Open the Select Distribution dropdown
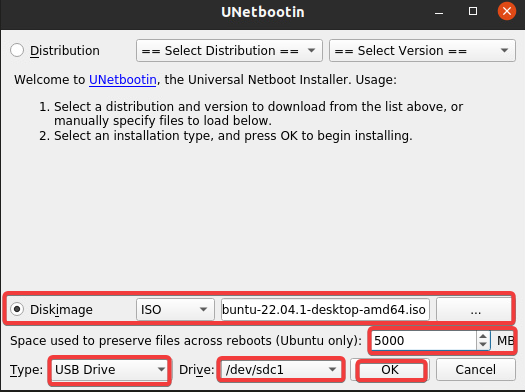Image resolution: width=525 pixels, height=392 pixels. click(x=229, y=51)
